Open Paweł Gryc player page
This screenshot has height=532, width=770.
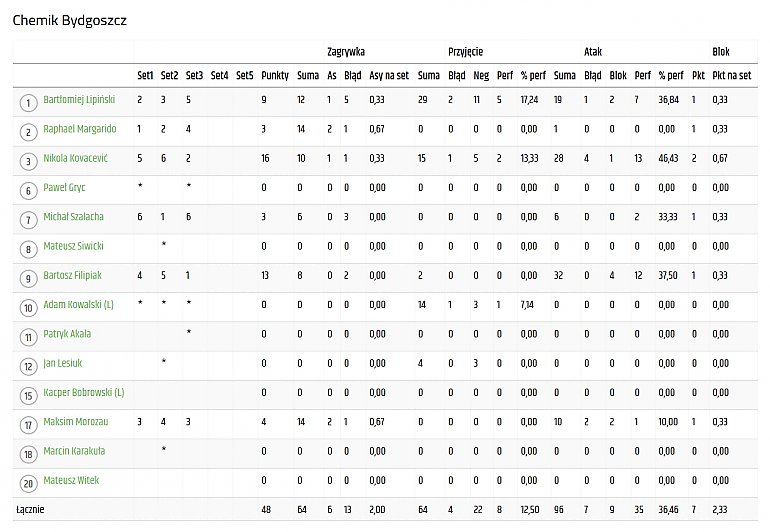[64, 188]
